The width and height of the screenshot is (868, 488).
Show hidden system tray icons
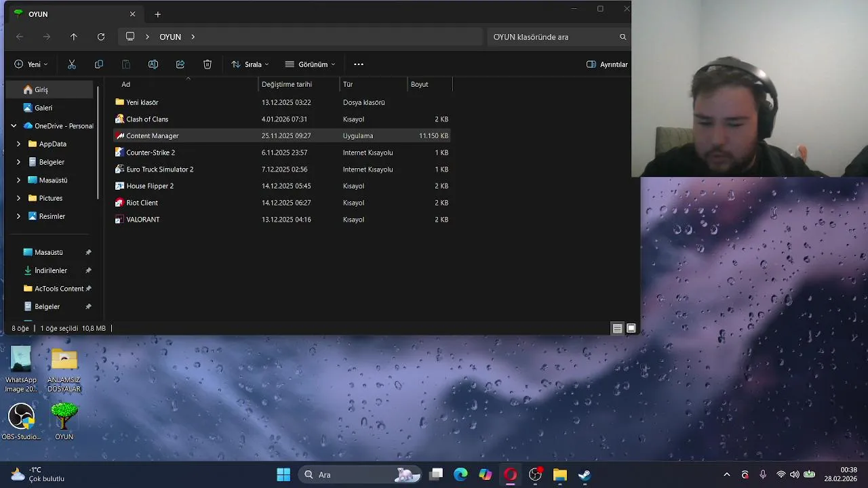click(x=727, y=474)
